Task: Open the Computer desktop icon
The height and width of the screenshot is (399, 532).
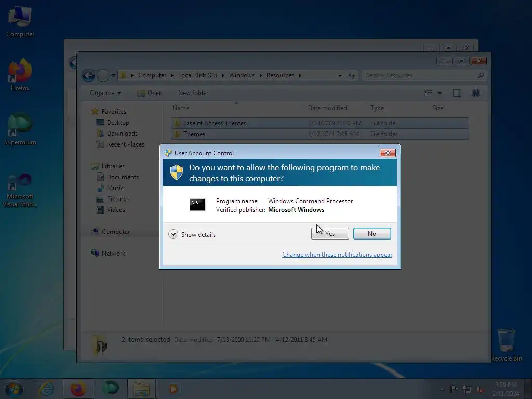Action: click(x=20, y=21)
